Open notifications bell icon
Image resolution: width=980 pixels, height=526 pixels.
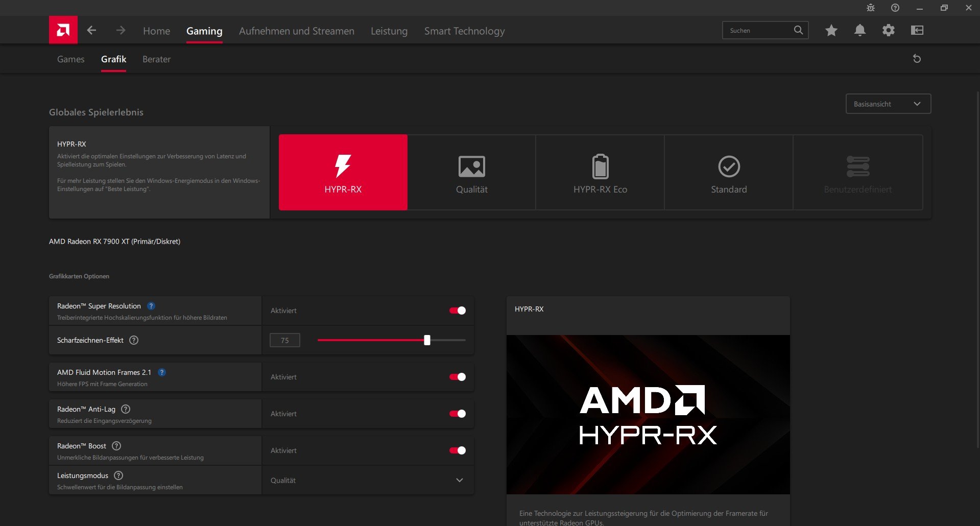point(860,31)
